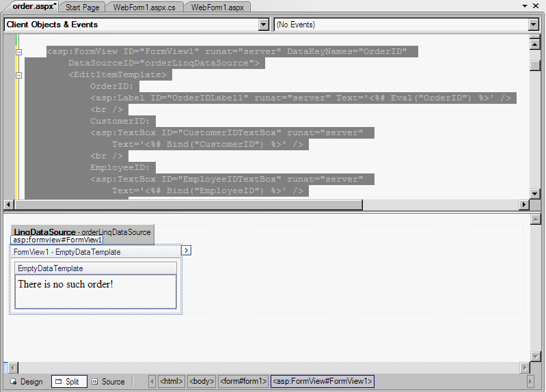
Task: Collapse the EditItemTemplate code block
Action: 19,75
